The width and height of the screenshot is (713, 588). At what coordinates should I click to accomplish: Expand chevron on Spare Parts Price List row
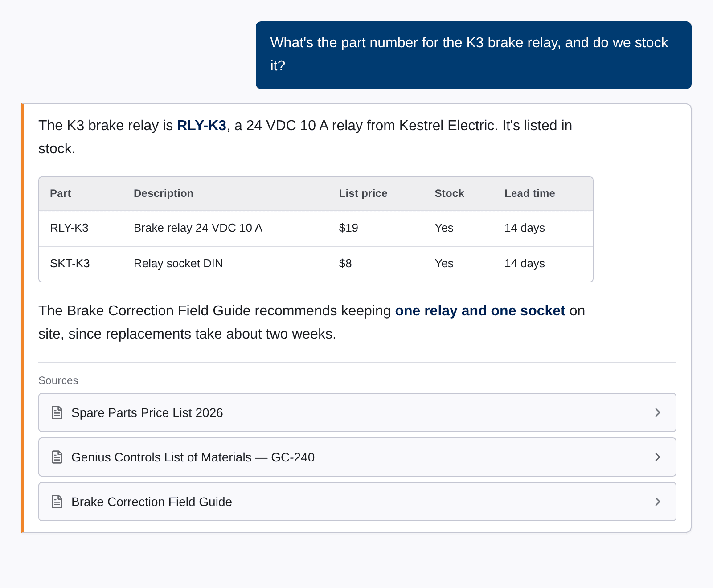coord(658,412)
